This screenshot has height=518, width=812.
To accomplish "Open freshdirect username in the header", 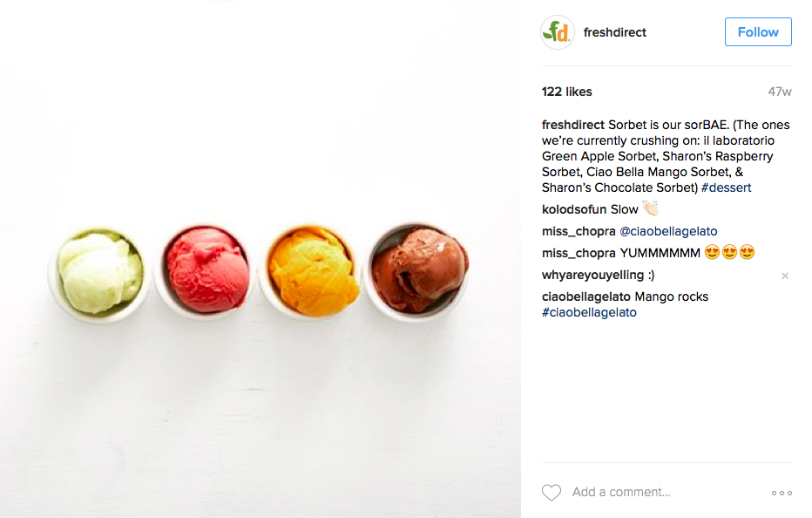I will pos(615,32).
